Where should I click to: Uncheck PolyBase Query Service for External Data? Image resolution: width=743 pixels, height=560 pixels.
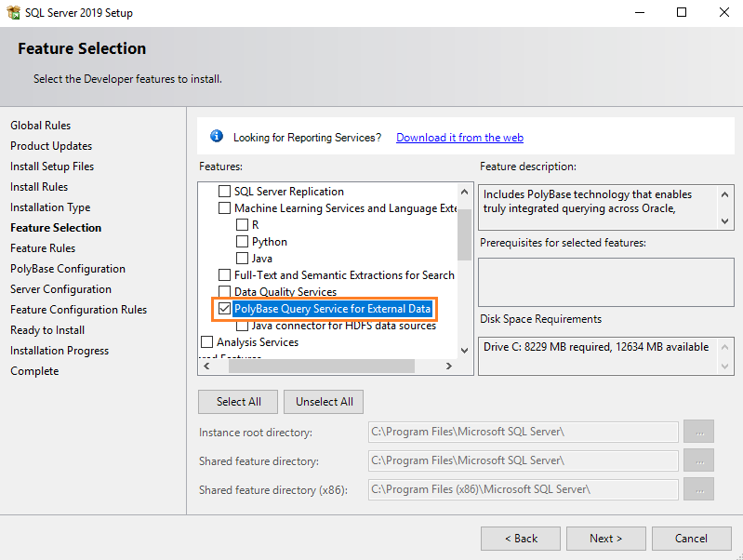pyautogui.click(x=224, y=309)
